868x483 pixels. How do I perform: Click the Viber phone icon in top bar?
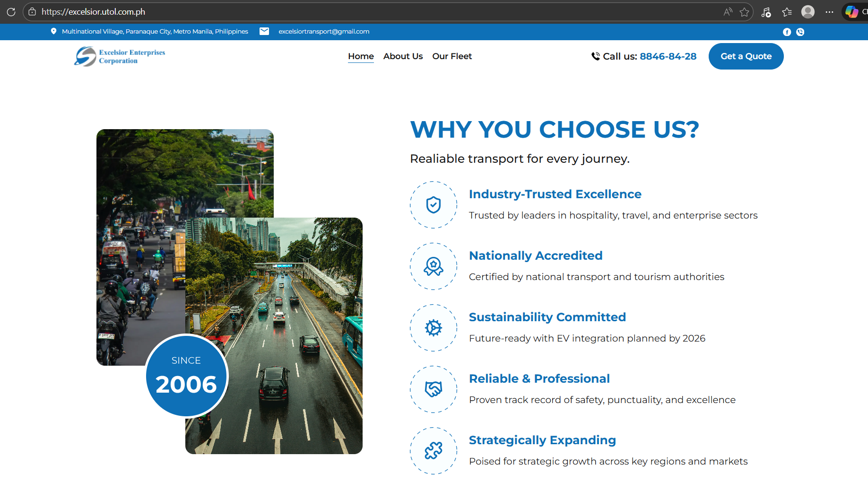[800, 32]
